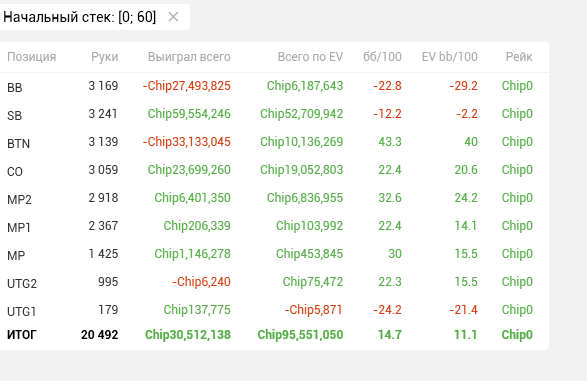587x381 pixels.
Task: Select the MP1 position row
Action: coord(274,226)
